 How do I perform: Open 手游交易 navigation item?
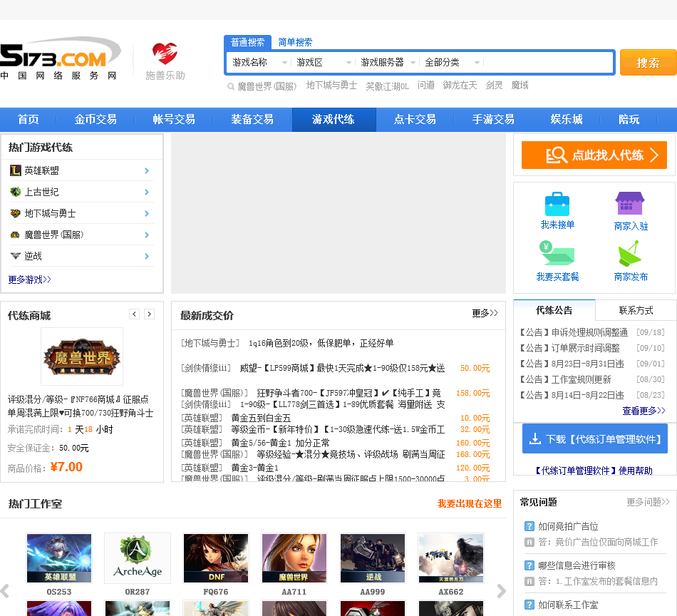[493, 119]
